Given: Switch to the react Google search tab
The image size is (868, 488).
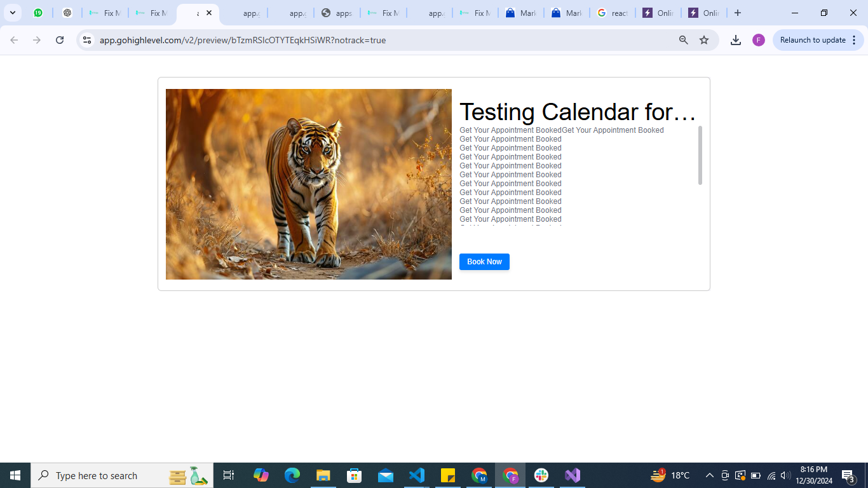Looking at the screenshot, I should tap(612, 13).
